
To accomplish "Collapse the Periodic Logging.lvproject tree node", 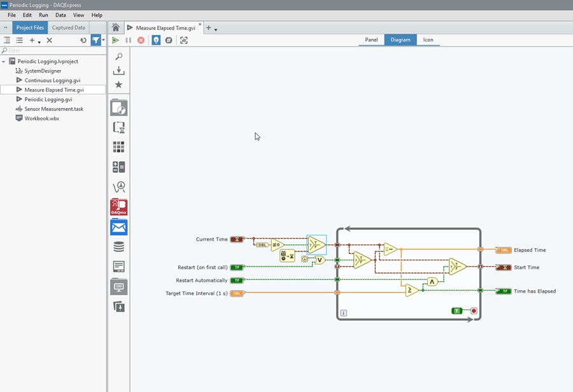I will click(4, 62).
